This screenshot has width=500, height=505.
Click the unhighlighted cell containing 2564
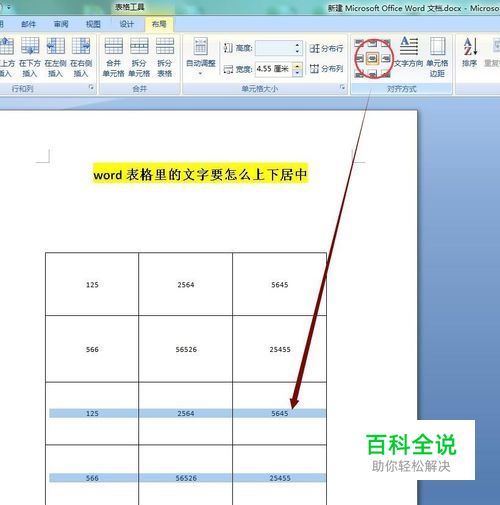tap(186, 285)
